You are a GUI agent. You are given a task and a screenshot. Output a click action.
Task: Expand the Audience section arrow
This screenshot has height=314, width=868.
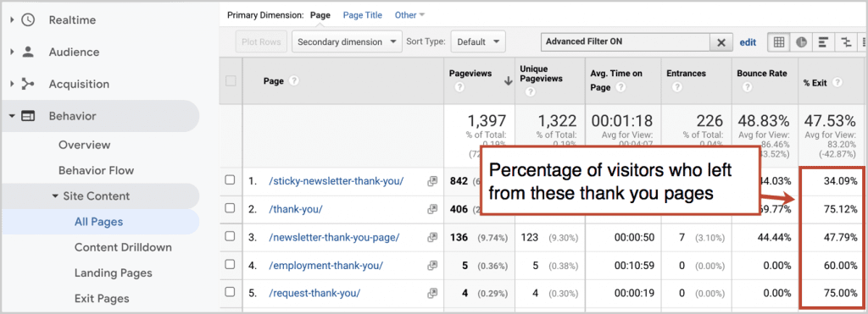pyautogui.click(x=12, y=52)
